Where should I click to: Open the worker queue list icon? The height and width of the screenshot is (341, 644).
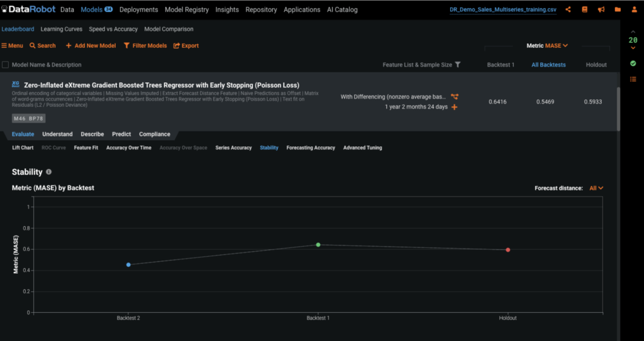[633, 78]
